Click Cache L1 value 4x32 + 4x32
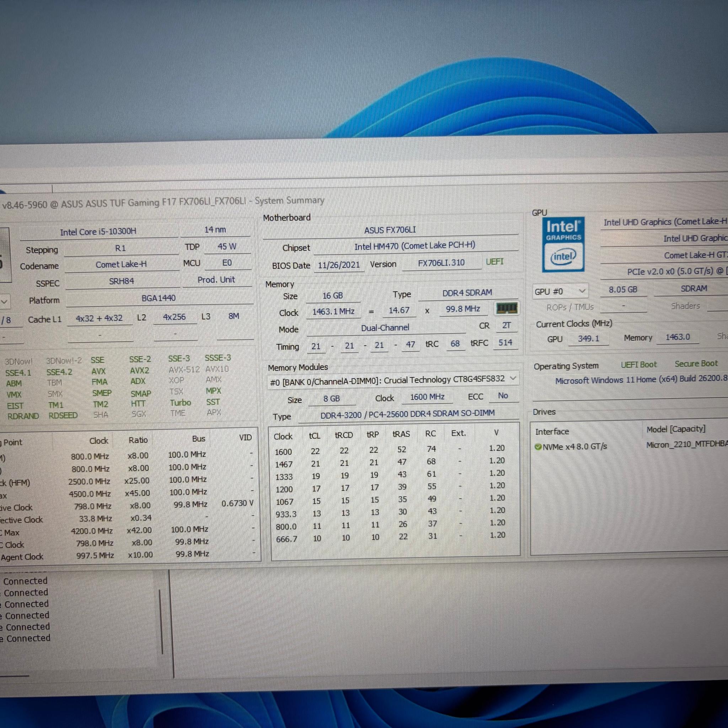The height and width of the screenshot is (728, 728). point(99,318)
